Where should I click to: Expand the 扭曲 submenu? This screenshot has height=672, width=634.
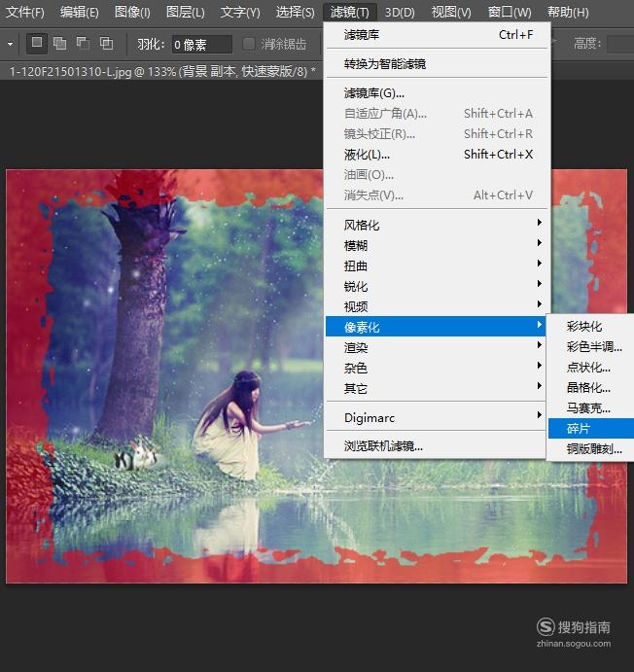(437, 266)
